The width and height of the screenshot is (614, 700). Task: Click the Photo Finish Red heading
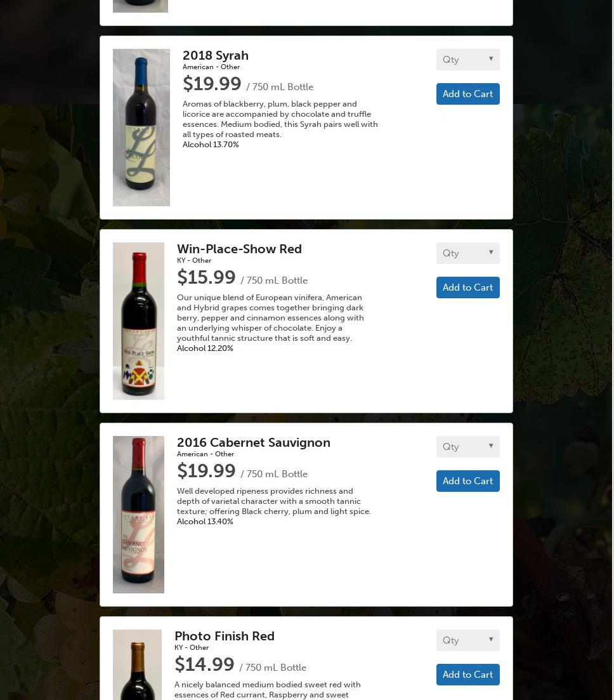click(x=225, y=637)
